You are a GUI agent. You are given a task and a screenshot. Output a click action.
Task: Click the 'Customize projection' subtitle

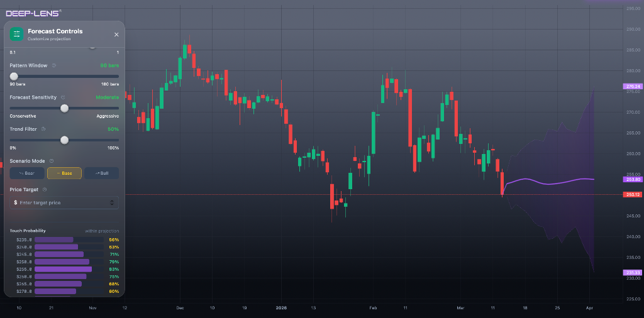(49, 39)
